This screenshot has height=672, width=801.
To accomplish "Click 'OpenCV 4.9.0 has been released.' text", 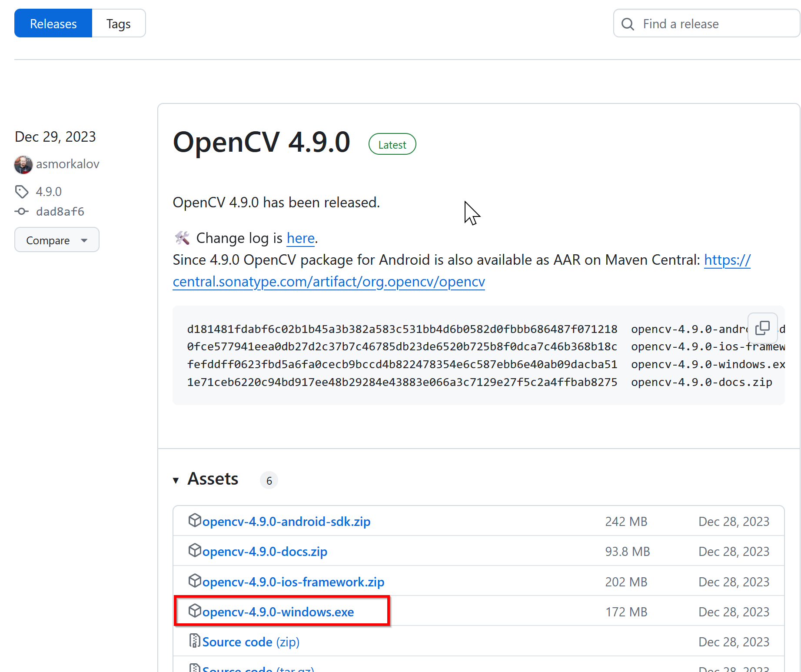I will [x=276, y=203].
